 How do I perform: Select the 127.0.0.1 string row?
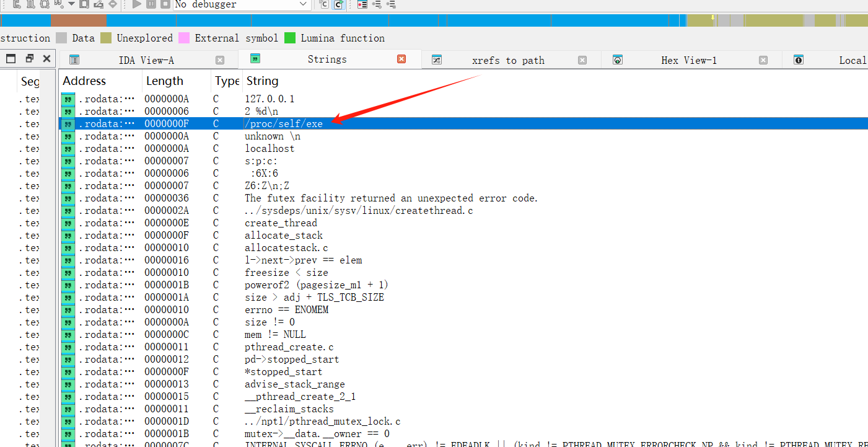point(463,99)
